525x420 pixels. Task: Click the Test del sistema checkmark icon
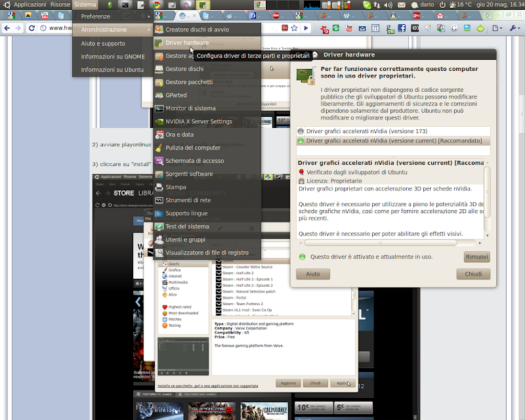pyautogui.click(x=159, y=226)
